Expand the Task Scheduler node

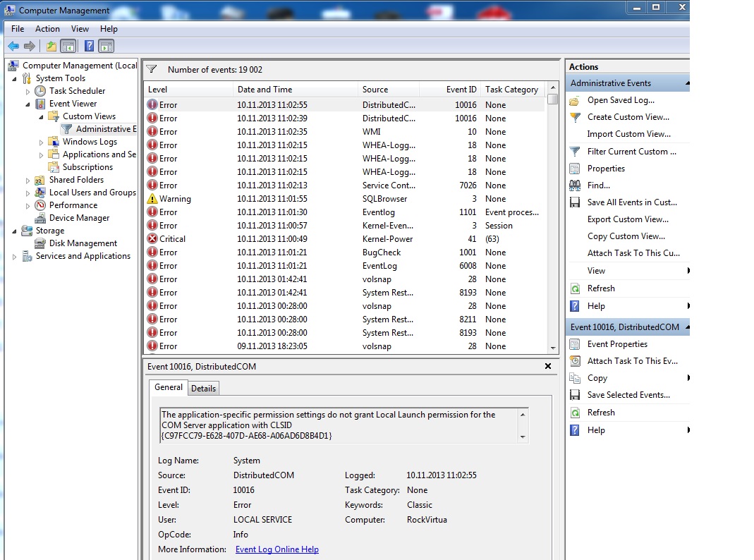click(x=28, y=91)
